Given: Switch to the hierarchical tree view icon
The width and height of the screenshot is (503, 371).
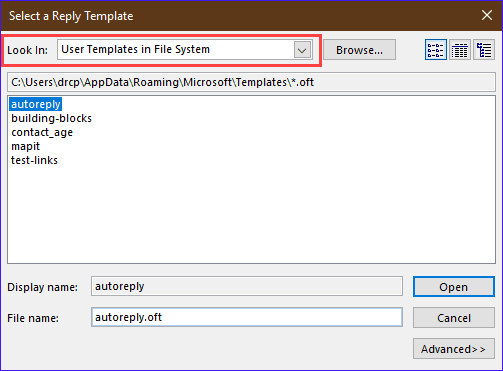Looking at the screenshot, I should click(484, 50).
